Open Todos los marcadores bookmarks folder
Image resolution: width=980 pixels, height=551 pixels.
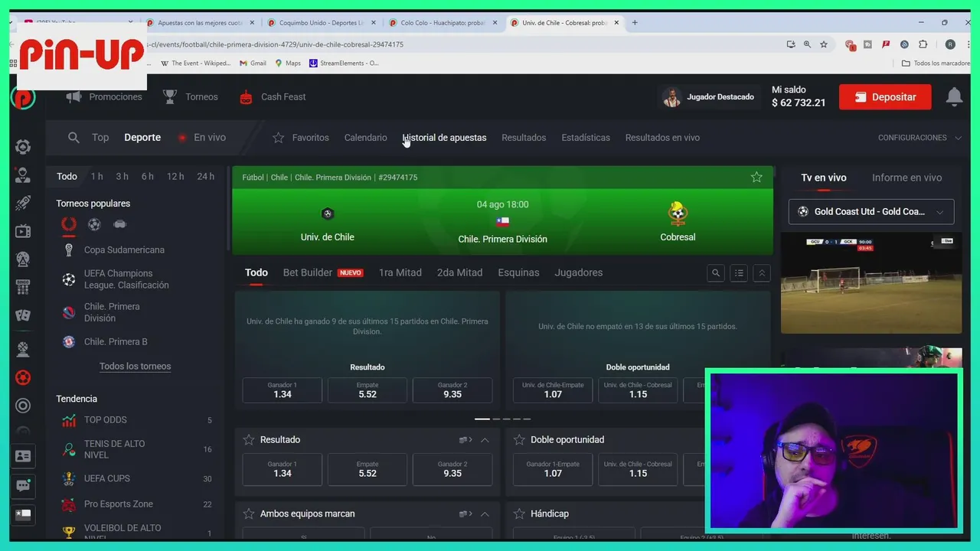click(x=936, y=64)
